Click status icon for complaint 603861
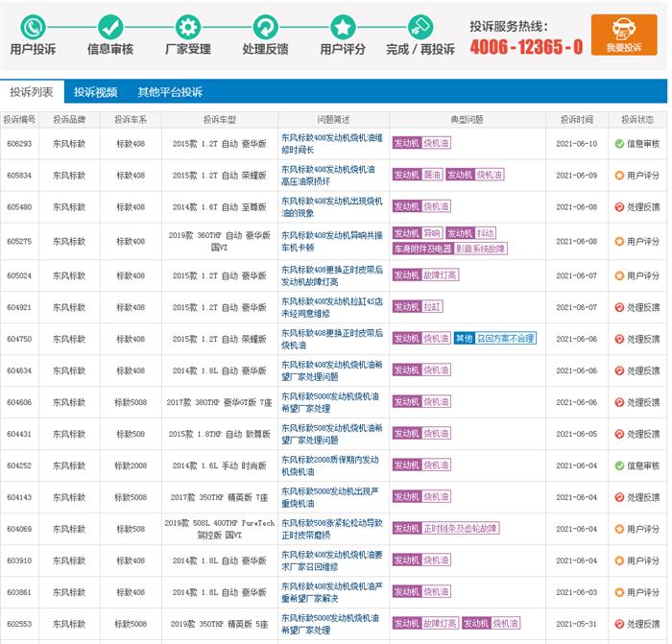The height and width of the screenshot is (644, 672). pos(619,592)
